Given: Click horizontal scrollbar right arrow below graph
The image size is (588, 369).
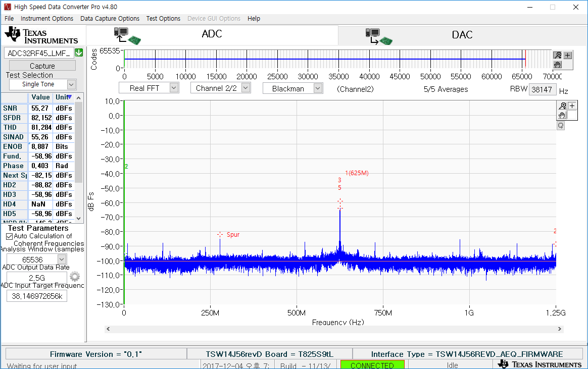Looking at the screenshot, I should pos(560,329).
